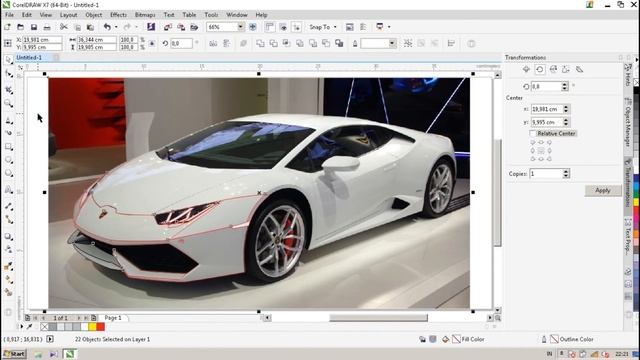This screenshot has width=640, height=360.
Task: Click the Import icon
Action: (168, 27)
